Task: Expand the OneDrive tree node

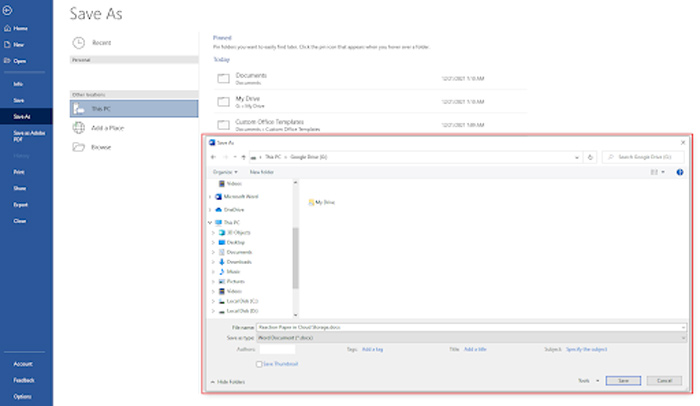Action: click(x=210, y=209)
